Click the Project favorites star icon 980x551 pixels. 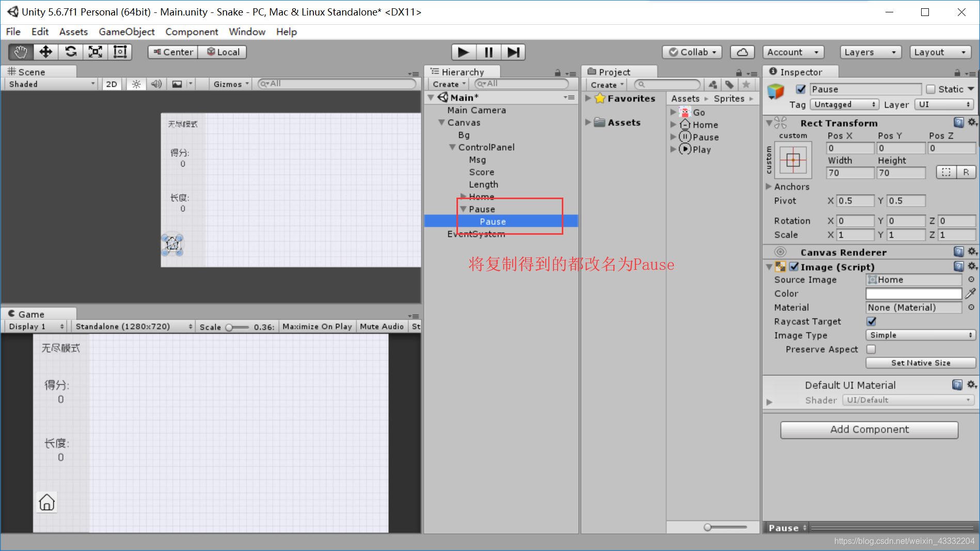746,85
